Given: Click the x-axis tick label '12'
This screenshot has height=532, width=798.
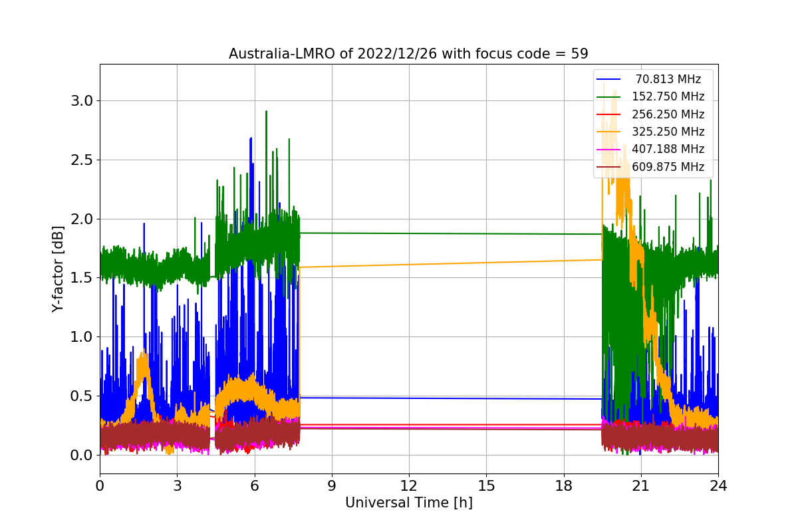Looking at the screenshot, I should click(x=409, y=485).
